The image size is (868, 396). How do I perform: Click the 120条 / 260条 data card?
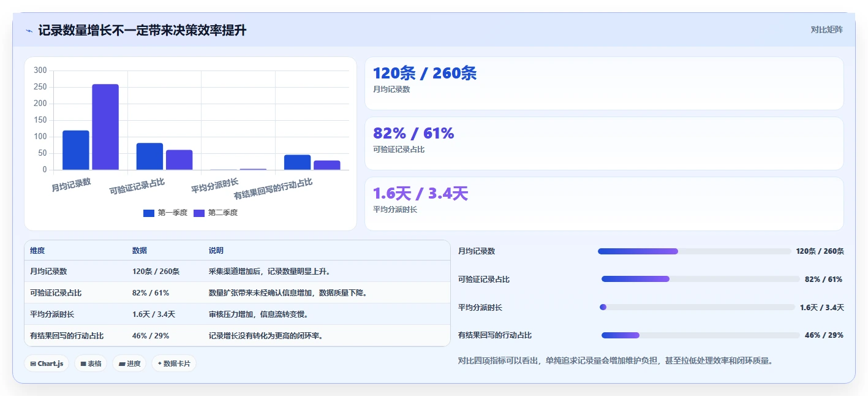click(604, 83)
